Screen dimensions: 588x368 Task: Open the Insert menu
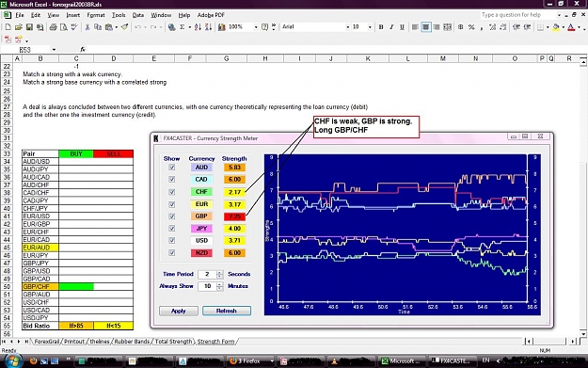pos(73,15)
